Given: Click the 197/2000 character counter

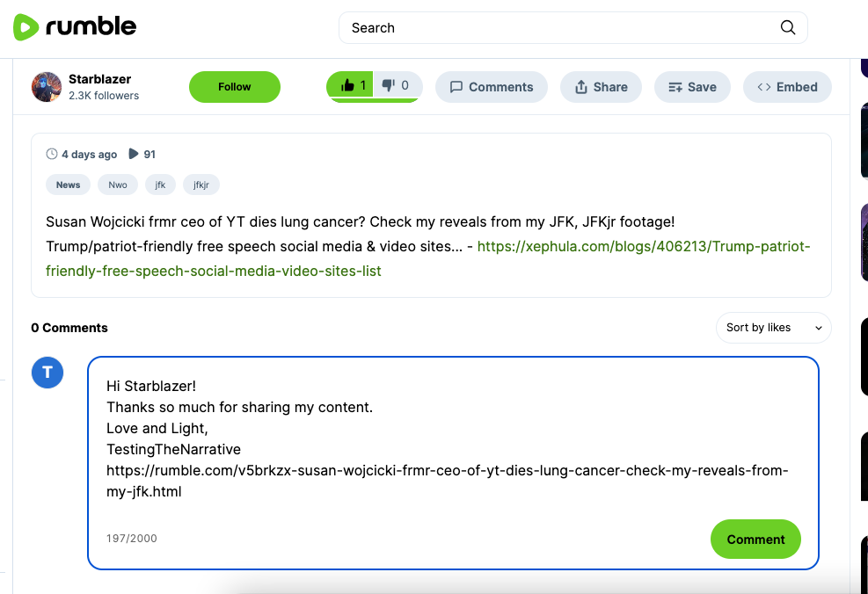Looking at the screenshot, I should (x=132, y=538).
